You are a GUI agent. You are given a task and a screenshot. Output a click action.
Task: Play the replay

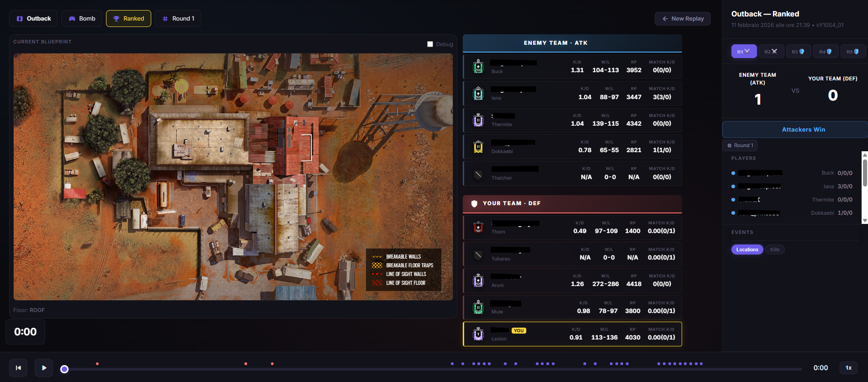(44, 368)
